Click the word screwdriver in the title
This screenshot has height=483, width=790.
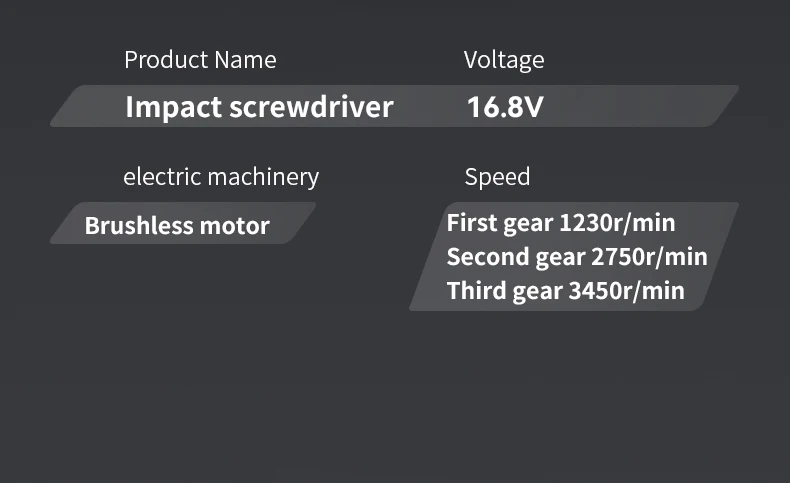click(311, 107)
